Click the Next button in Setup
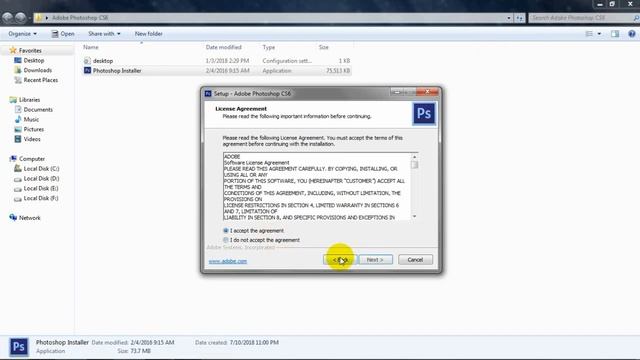 tap(376, 260)
